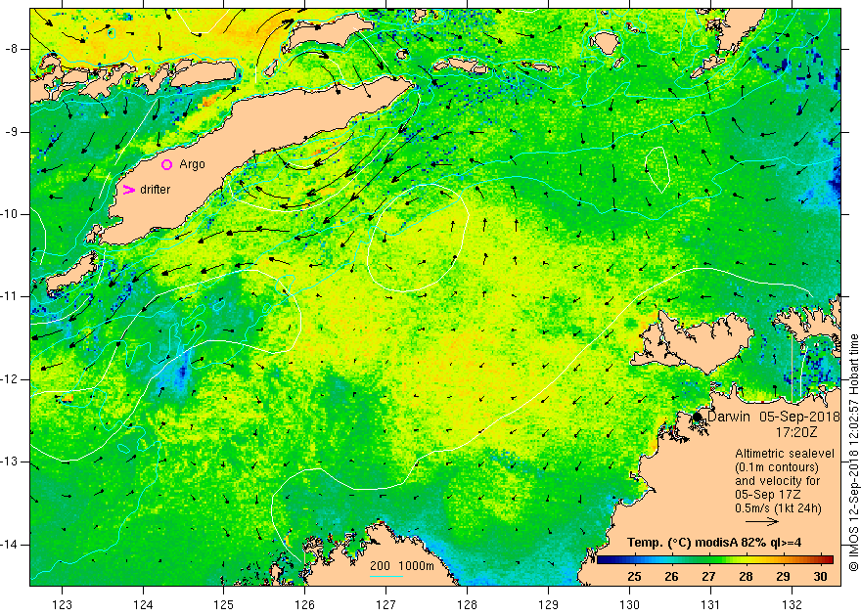The image size is (861, 616).
Task: Click the 'Temp. (°C) modisA 82% ql>=4' title
Action: [x=714, y=543]
